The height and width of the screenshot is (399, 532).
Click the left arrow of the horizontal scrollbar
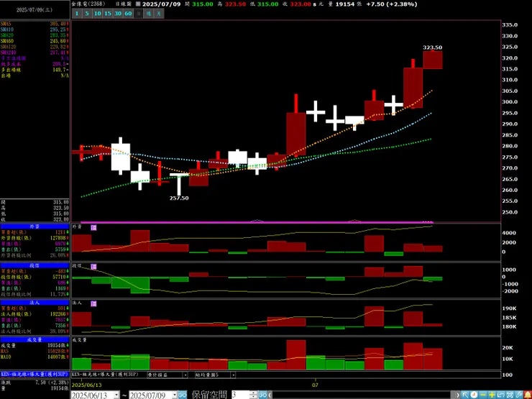coord(270,395)
